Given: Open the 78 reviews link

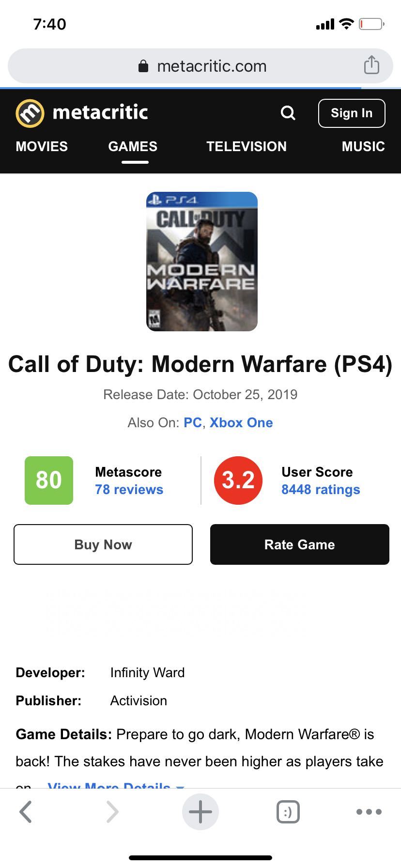Looking at the screenshot, I should click(129, 489).
